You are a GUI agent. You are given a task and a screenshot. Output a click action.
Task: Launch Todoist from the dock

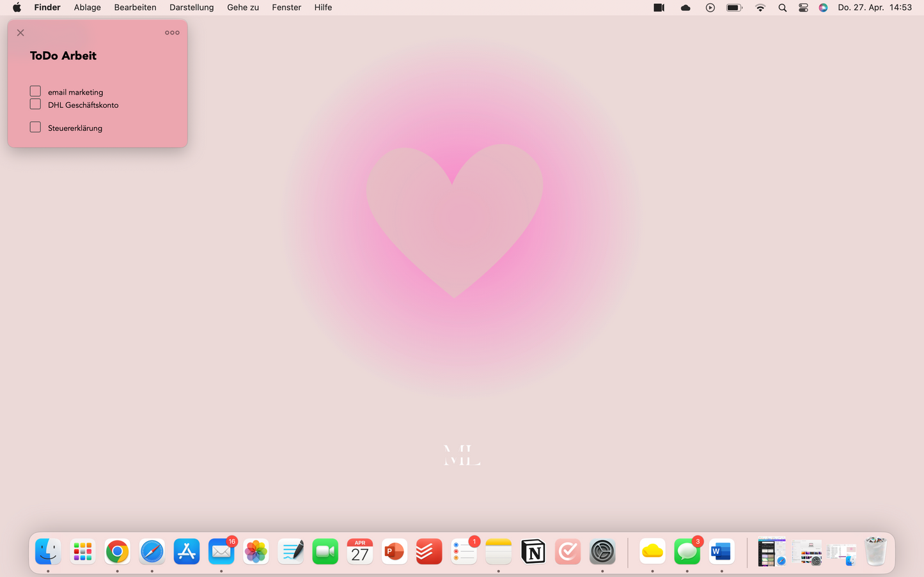(428, 551)
